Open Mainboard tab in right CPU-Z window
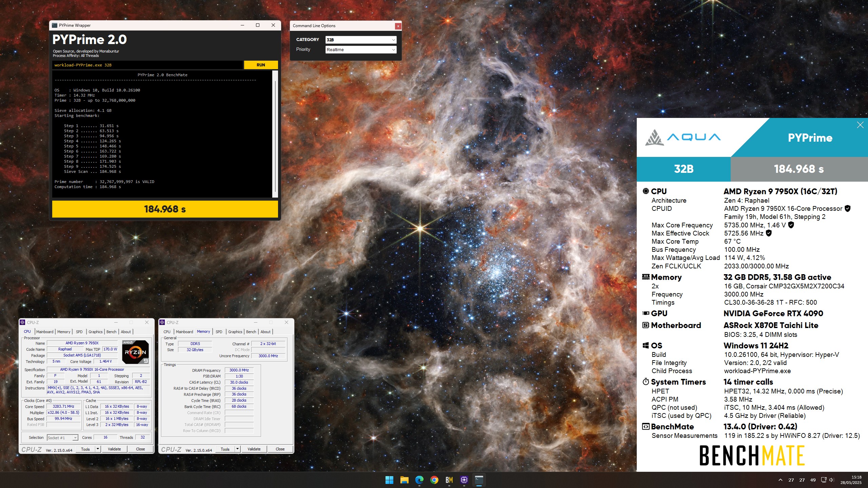 (184, 332)
